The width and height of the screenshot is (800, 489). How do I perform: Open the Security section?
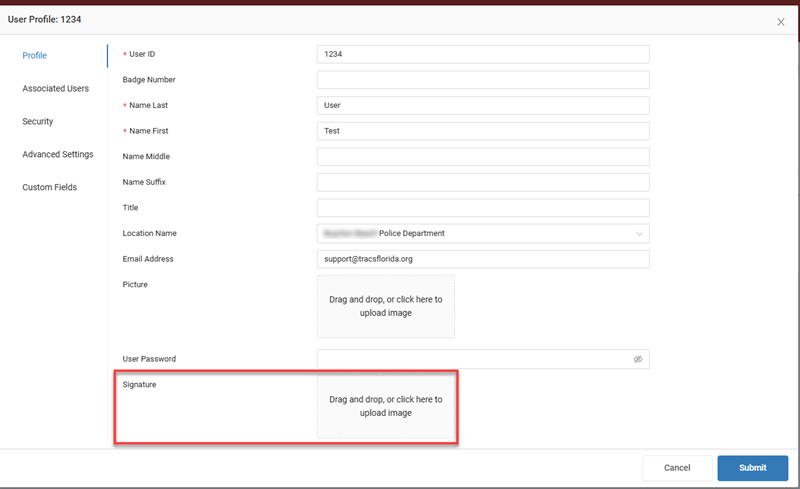click(x=38, y=122)
